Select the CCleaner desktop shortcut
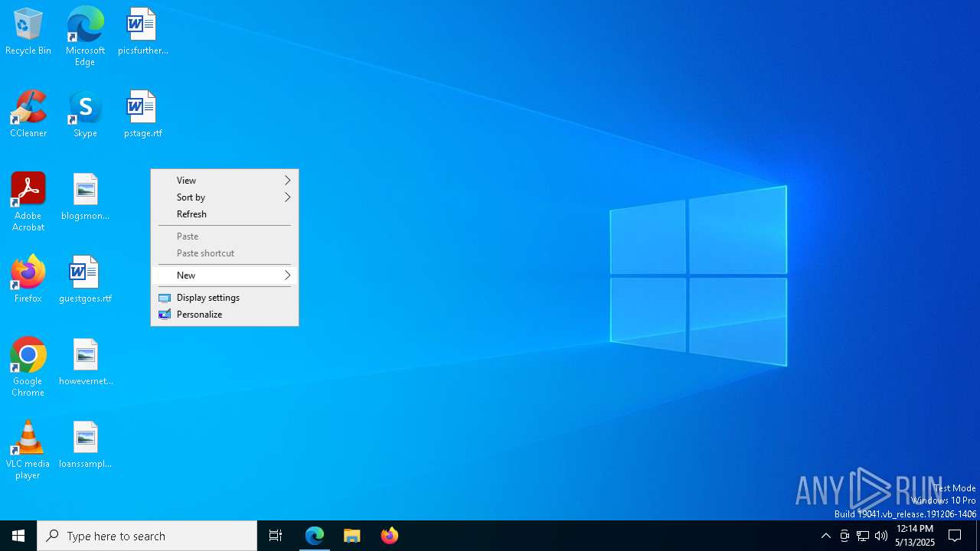Viewport: 980px width, 551px height. point(28,114)
